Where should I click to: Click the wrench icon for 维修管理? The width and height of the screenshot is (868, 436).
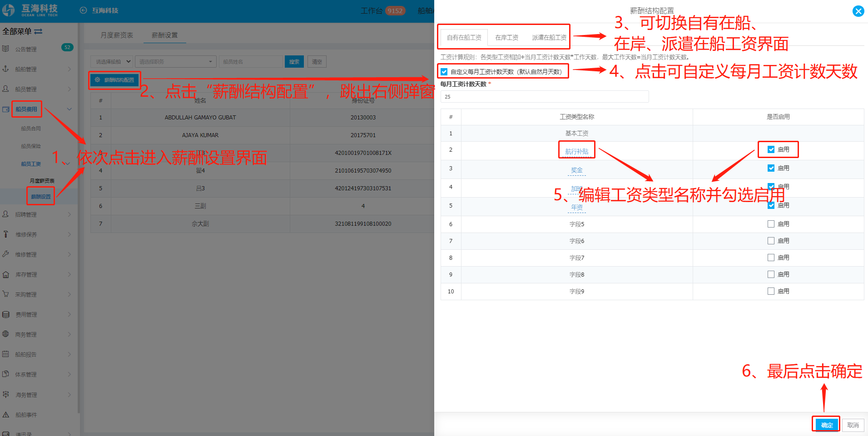click(x=5, y=254)
